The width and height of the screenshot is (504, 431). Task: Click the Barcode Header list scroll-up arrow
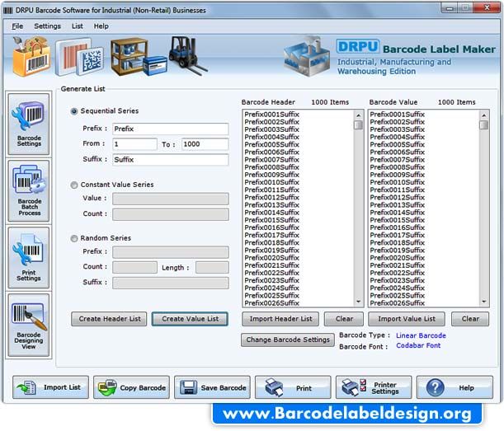pyautogui.click(x=358, y=115)
